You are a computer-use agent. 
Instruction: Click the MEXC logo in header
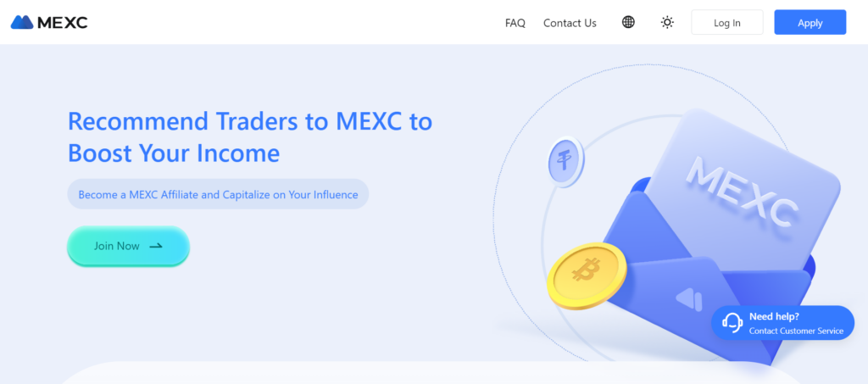pos(49,22)
